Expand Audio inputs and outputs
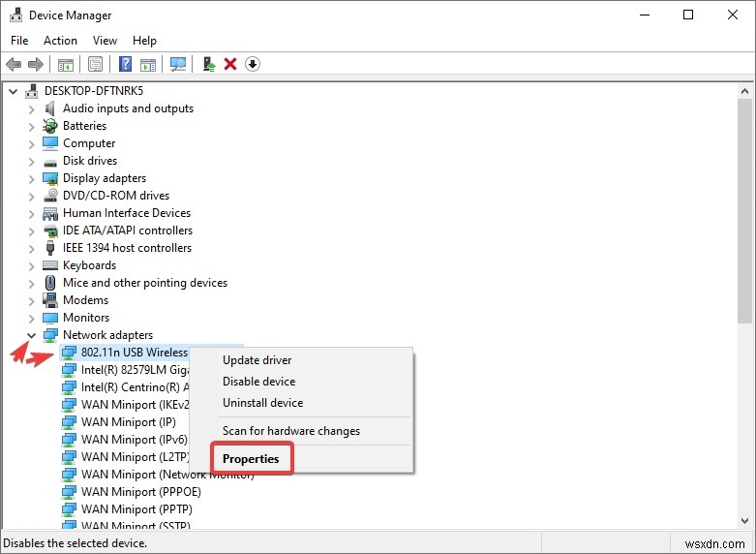Screen dimensions: 756x554 31,109
